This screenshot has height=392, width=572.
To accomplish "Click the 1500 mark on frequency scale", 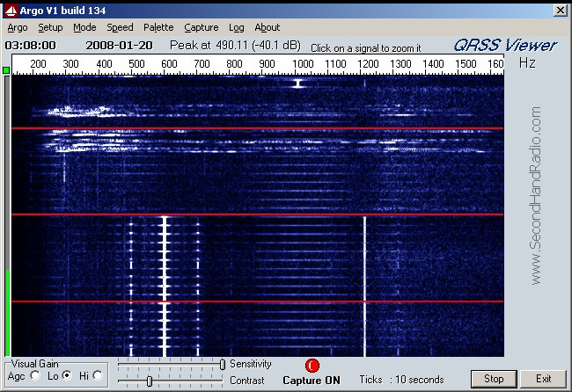I will 466,64.
